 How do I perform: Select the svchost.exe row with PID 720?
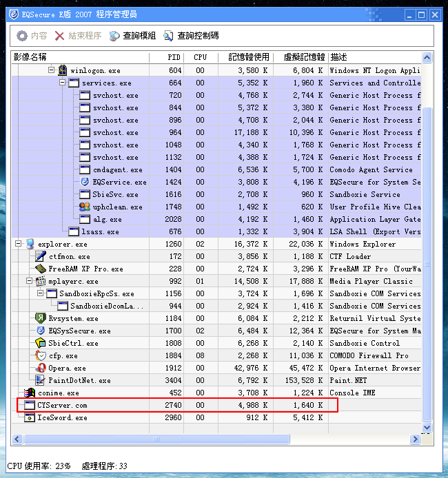pos(216,95)
